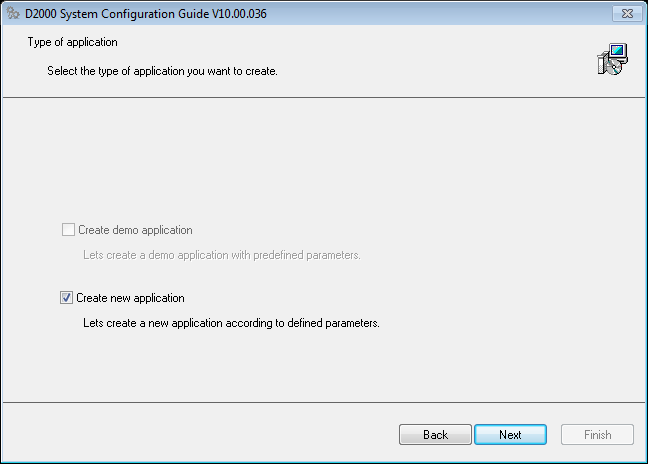Image resolution: width=648 pixels, height=464 pixels.
Task: Click the "Type of application" heading
Action: point(72,42)
